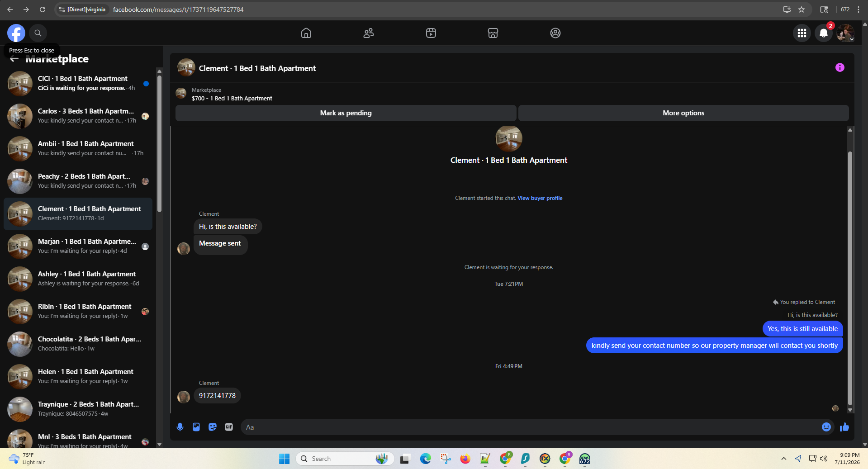868x469 pixels.
Task: Click the large listing photo above chat
Action: (509, 138)
